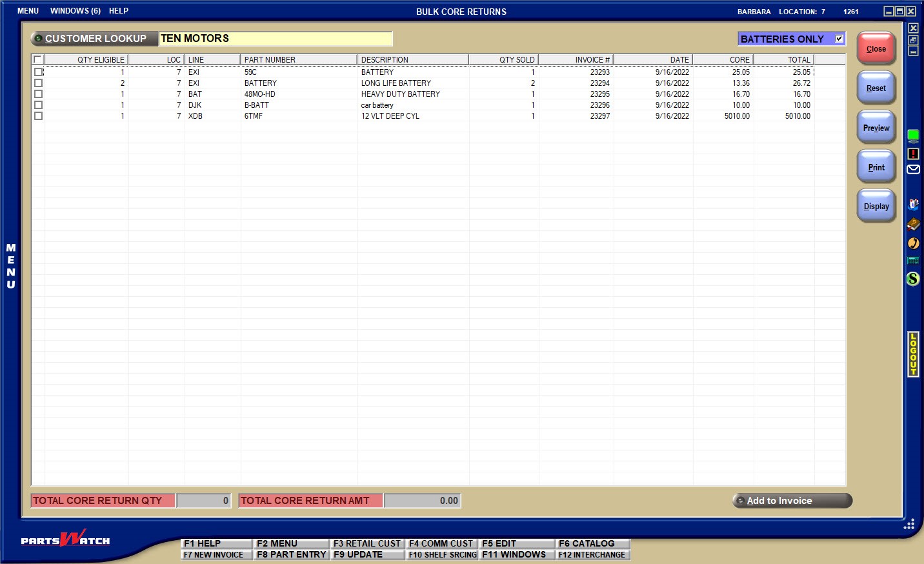Open the teal calculator icon
Image resolution: width=924 pixels, height=564 pixels.
coord(913,261)
